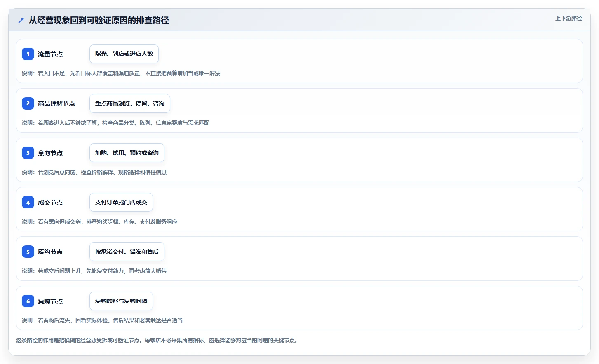Click the note starting 若成交后问题上升
Image resolution: width=599 pixels, height=364 pixels.
coord(94,271)
